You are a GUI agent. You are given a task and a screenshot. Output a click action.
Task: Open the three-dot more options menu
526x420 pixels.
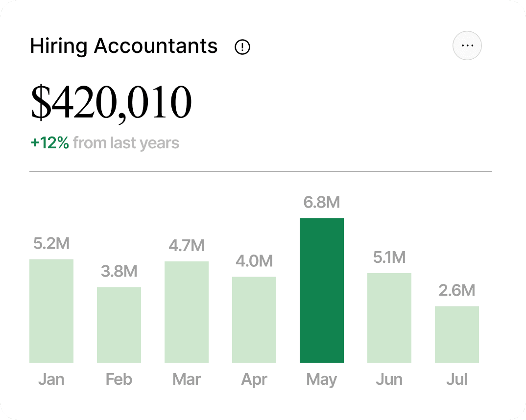467,46
